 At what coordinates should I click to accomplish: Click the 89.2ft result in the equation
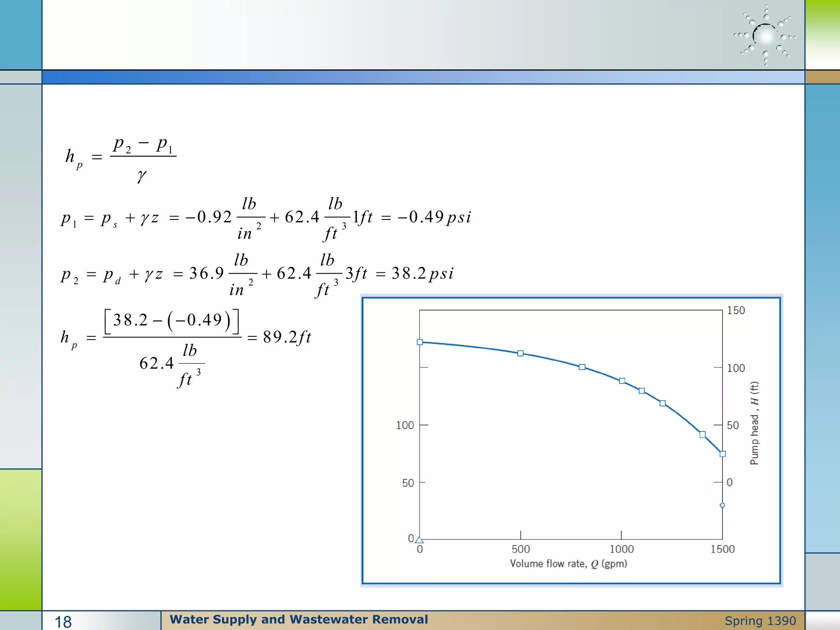[287, 337]
